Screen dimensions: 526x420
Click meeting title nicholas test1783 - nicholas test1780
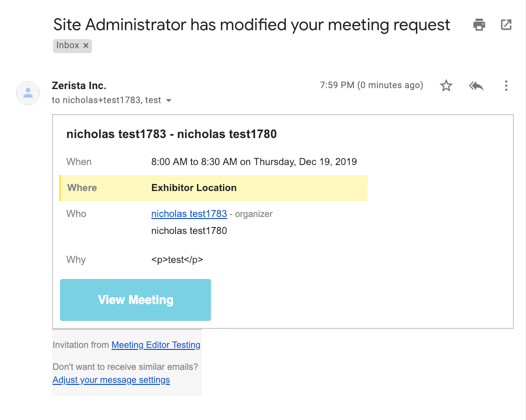[x=171, y=134]
